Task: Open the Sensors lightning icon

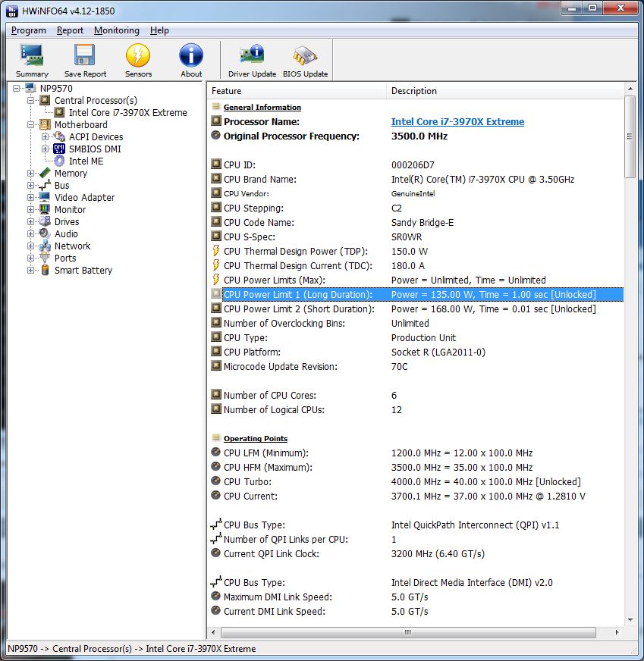Action: 138,55
